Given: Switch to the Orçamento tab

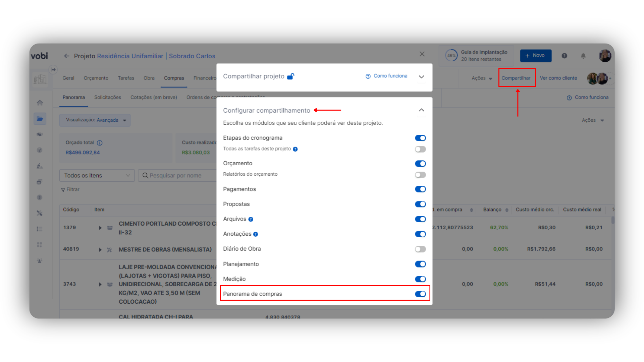Looking at the screenshot, I should point(96,78).
